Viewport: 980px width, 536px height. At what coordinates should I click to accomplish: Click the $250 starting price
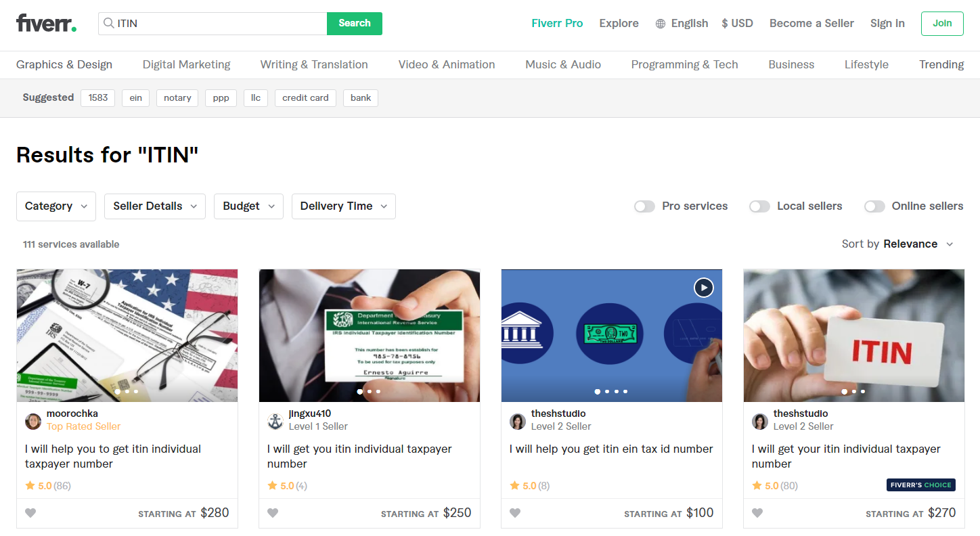[x=457, y=513]
